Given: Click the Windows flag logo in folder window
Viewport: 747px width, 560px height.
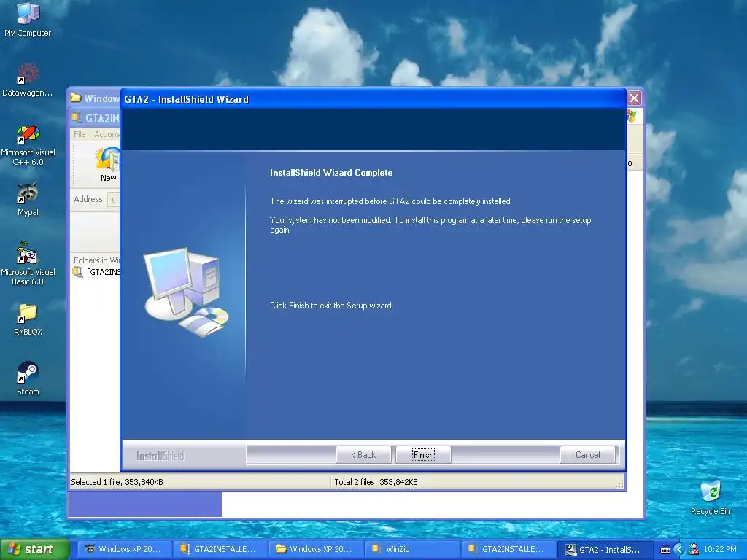Looking at the screenshot, I should click(x=632, y=116).
